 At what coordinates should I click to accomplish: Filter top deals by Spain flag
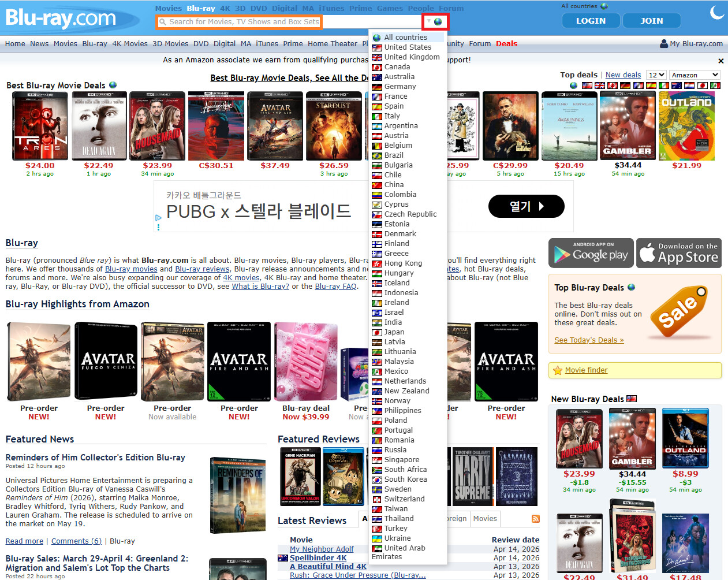point(651,85)
